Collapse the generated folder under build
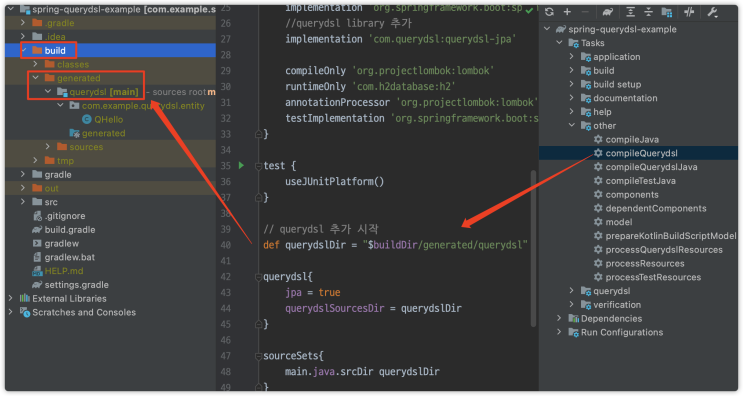Screen dimensions: 743x396 coord(35,78)
